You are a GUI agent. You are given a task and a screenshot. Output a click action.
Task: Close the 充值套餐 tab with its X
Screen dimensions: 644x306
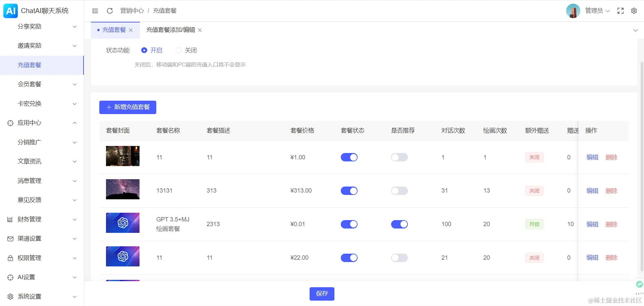(x=131, y=30)
